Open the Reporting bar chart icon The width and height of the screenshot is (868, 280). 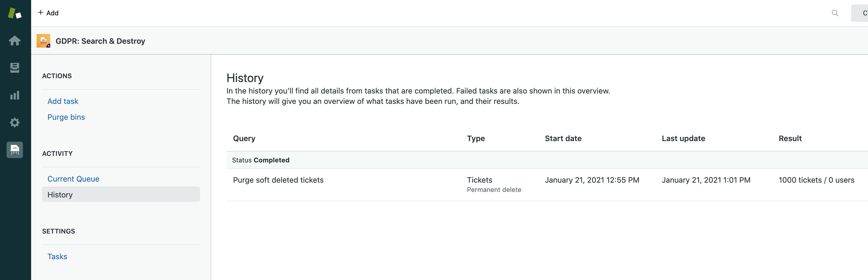point(15,95)
